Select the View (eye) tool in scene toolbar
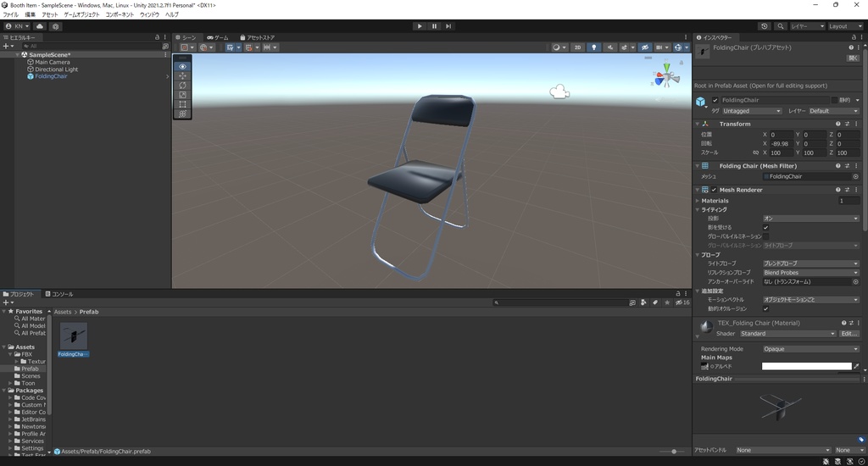 tap(183, 66)
